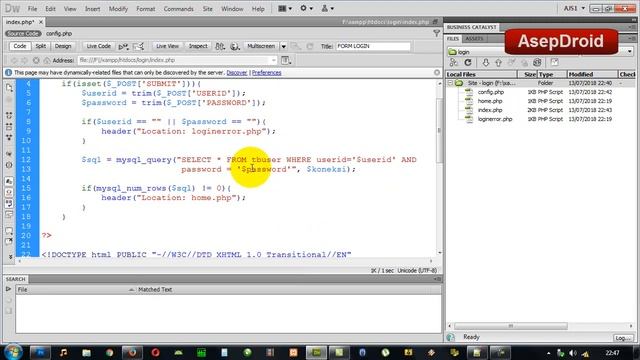
Task: Click the Stop loading icon in address bar
Action: (36, 60)
